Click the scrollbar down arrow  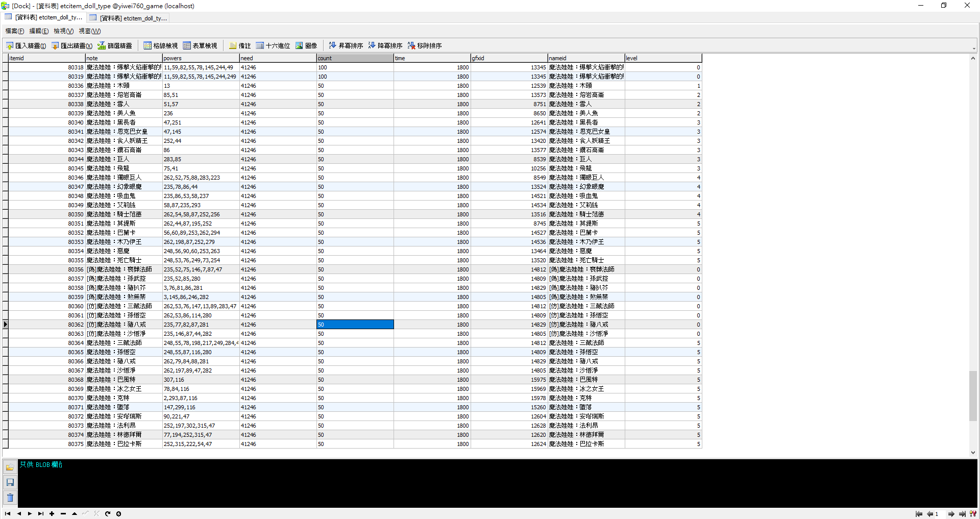973,452
